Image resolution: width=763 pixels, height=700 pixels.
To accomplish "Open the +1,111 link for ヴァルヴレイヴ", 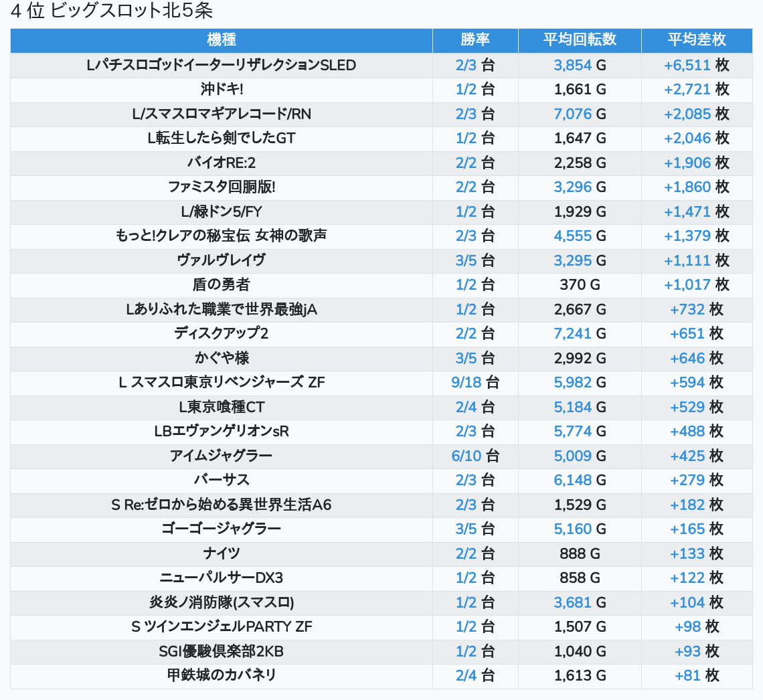I will [687, 260].
